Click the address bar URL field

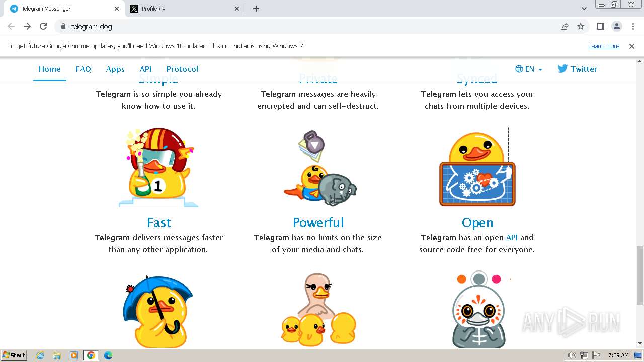click(x=307, y=26)
